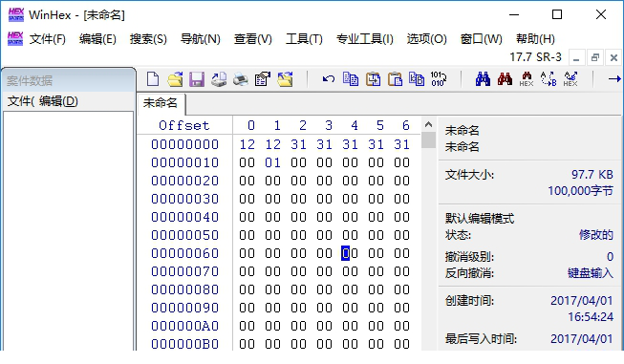Open 文件 menu in case data panel
This screenshot has height=364, width=624.
click(20, 101)
